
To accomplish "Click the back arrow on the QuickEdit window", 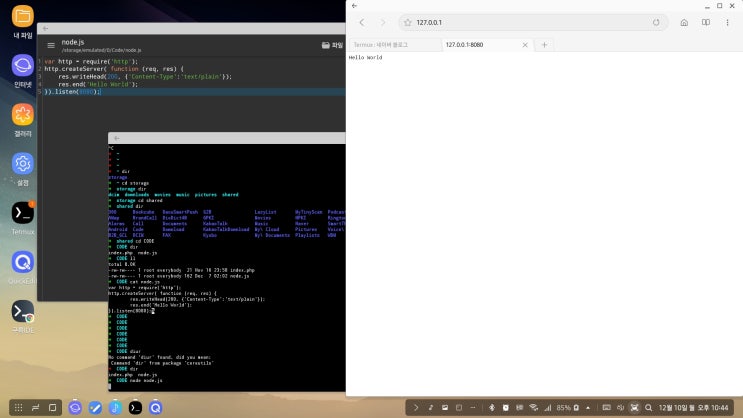I will coord(45,28).
